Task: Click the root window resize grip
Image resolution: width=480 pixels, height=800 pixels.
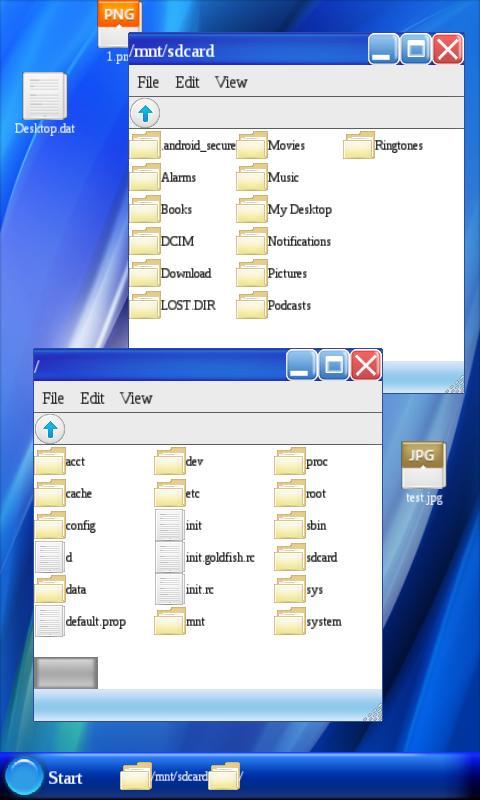Action: (x=373, y=712)
